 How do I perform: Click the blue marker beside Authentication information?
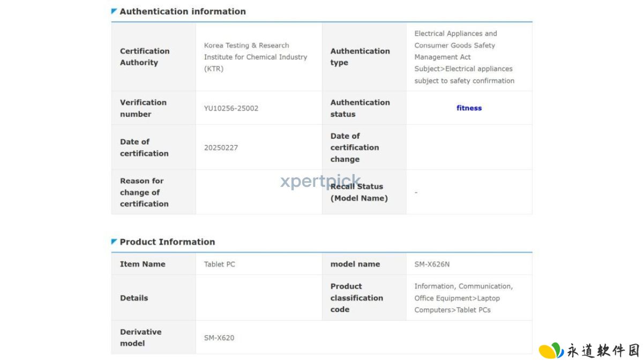click(114, 11)
